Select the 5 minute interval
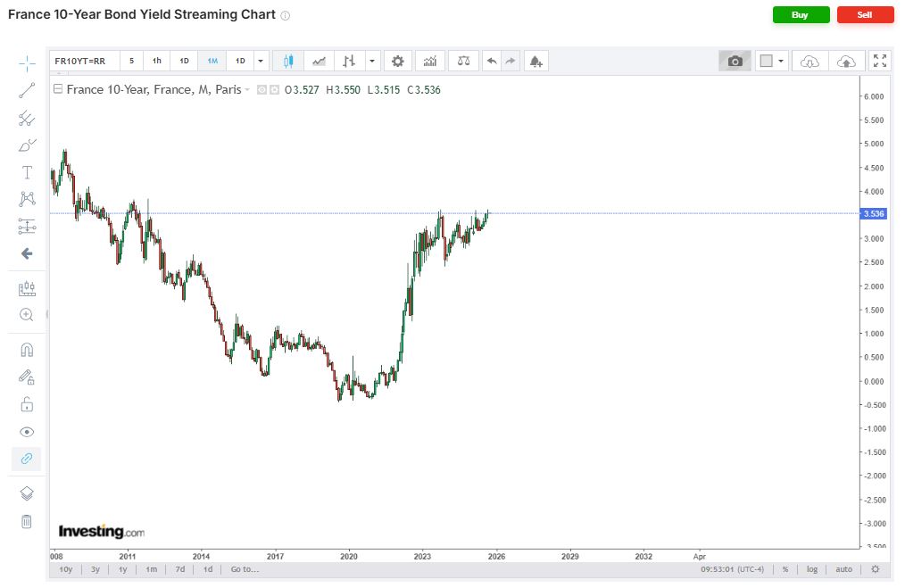The height and width of the screenshot is (588, 905). pyautogui.click(x=131, y=61)
